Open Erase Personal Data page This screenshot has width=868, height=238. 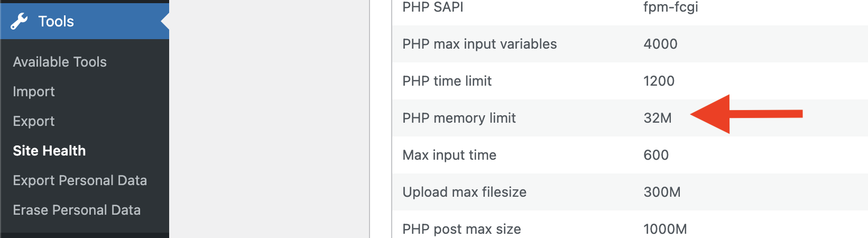click(x=77, y=210)
